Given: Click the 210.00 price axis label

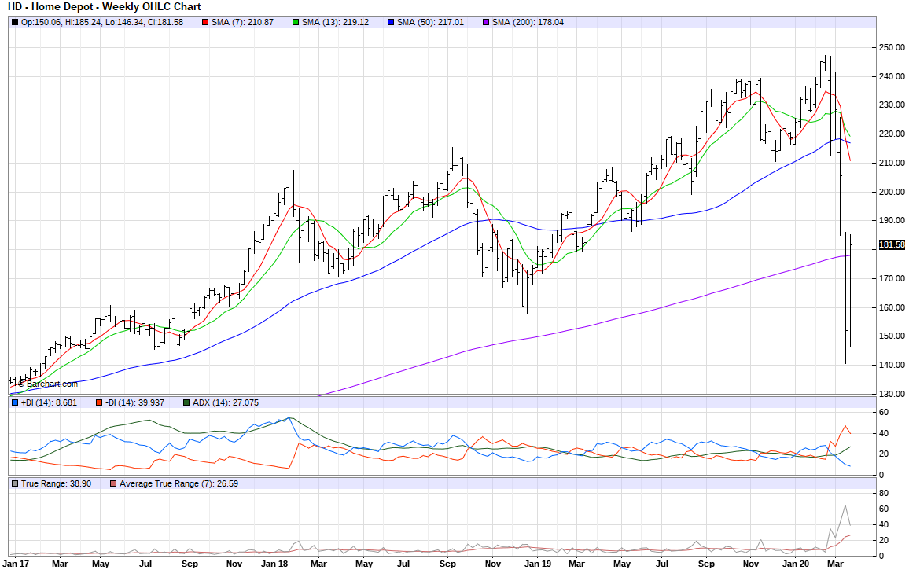Looking at the screenshot, I should (892, 163).
